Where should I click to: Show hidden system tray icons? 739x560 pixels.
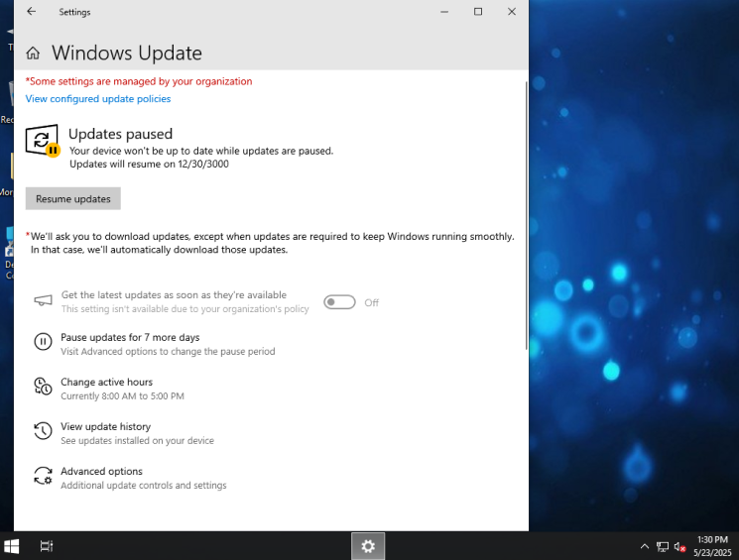click(644, 546)
